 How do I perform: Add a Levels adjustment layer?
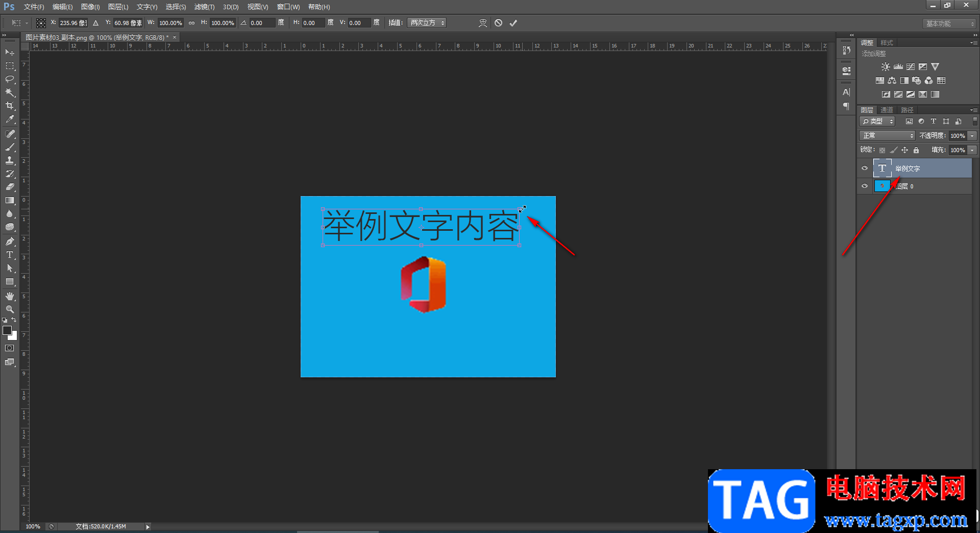(898, 67)
